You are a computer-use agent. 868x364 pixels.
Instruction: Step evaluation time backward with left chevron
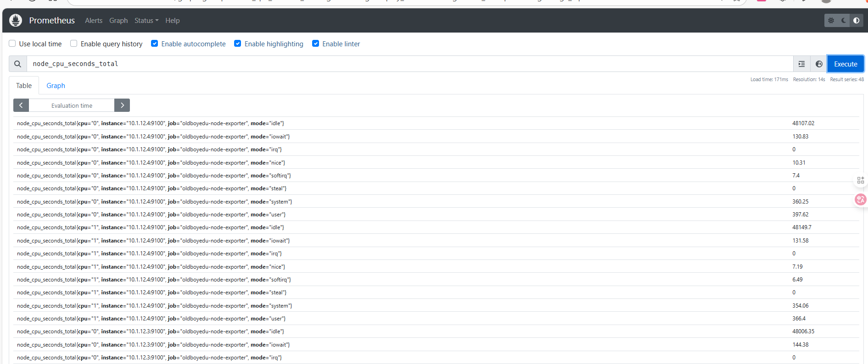[x=21, y=105]
